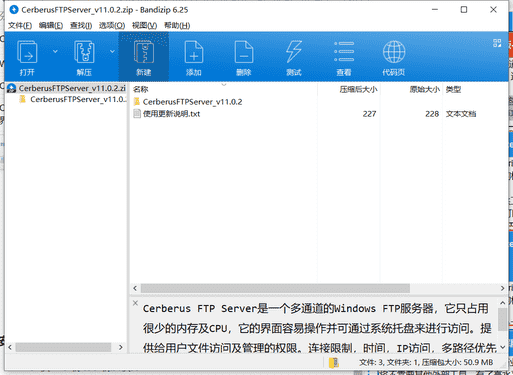Screen dimensions: 513x375
Task: Click the tree pane scroll left arrow
Action: point(10,347)
